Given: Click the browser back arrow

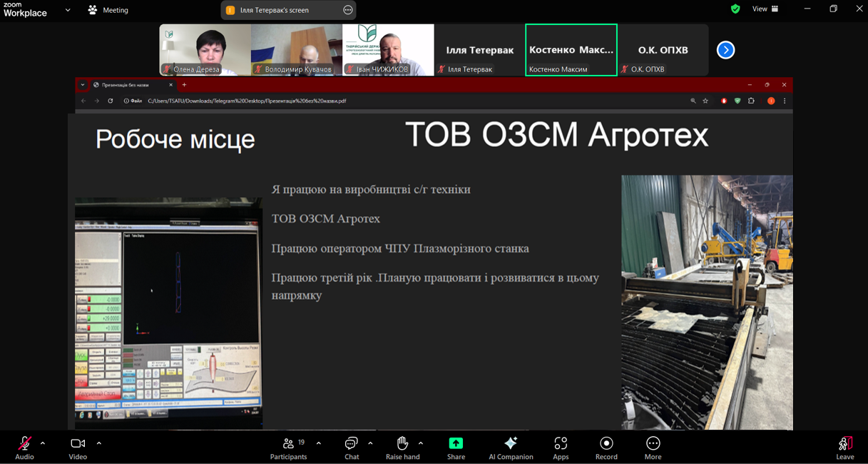Looking at the screenshot, I should tap(83, 101).
